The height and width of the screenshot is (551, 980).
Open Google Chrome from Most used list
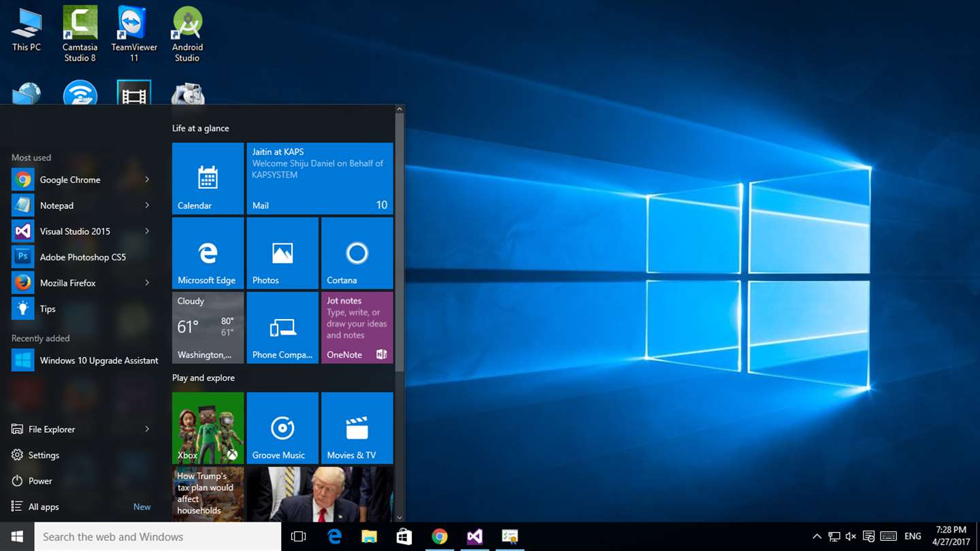tap(82, 180)
